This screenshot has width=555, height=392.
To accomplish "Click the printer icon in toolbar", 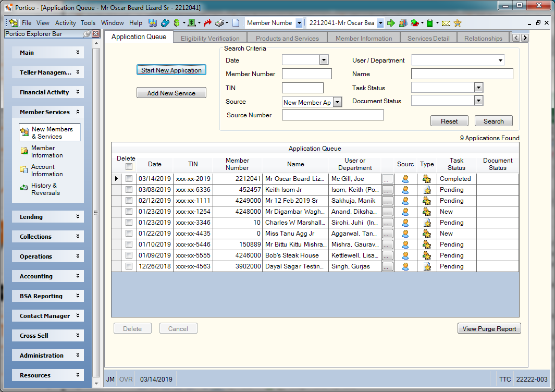I will point(219,23).
